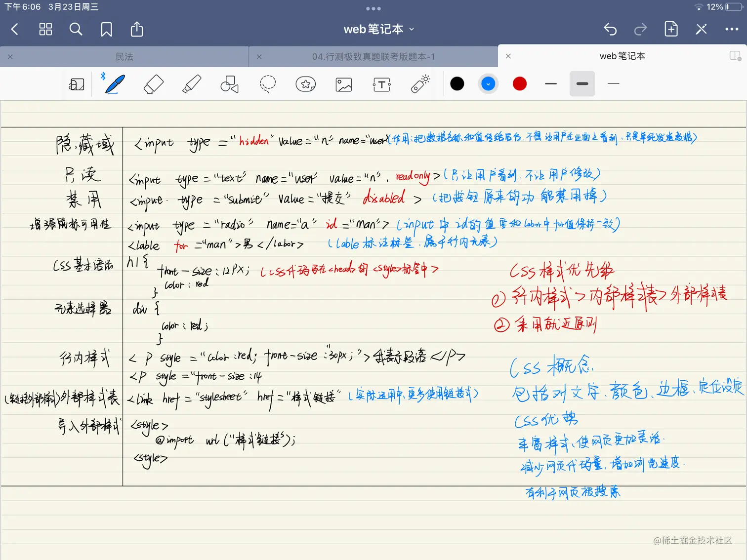The width and height of the screenshot is (747, 560).
Task: Redo the last undone action
Action: [x=640, y=30]
